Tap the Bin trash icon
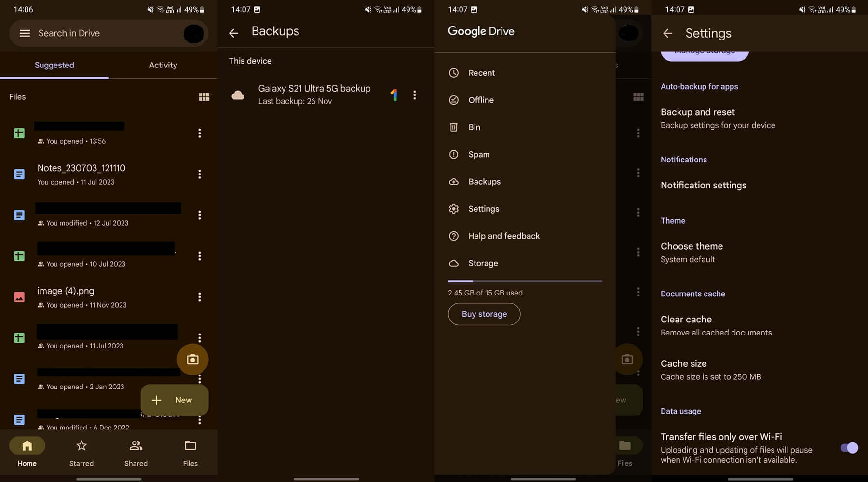This screenshot has height=482, width=868. point(454,127)
